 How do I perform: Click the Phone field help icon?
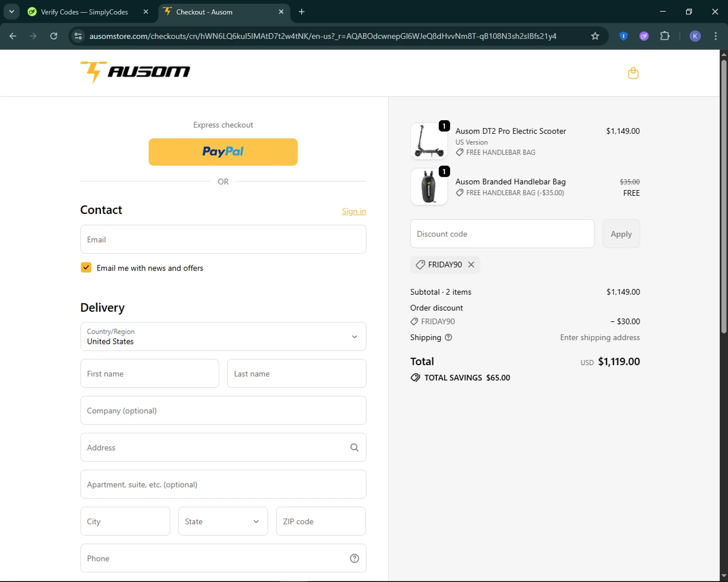coord(354,559)
